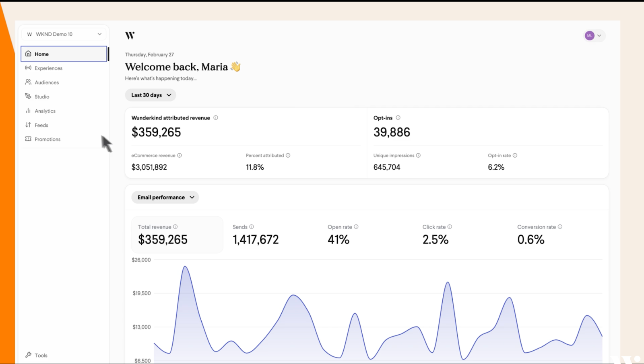The width and height of the screenshot is (644, 364).
Task: Click the Tools wrench icon
Action: (x=28, y=355)
